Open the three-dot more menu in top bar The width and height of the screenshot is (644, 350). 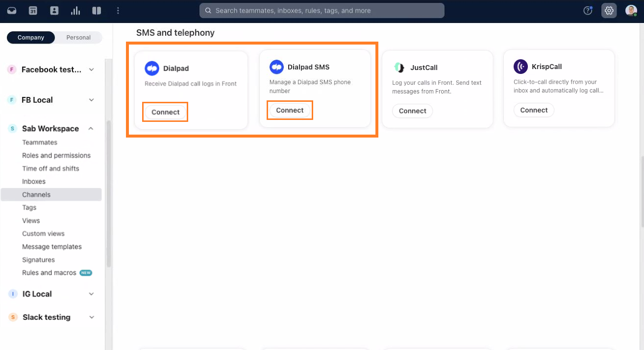[118, 10]
